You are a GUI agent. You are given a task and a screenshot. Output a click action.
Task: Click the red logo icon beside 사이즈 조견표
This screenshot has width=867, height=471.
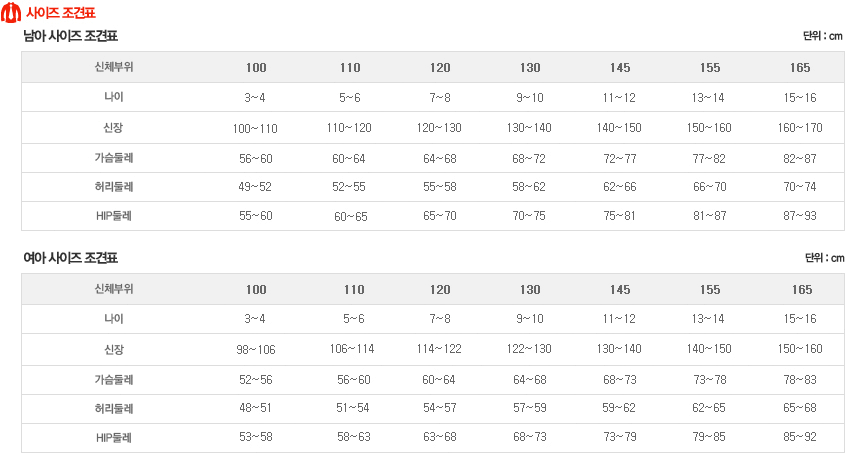[x=11, y=12]
